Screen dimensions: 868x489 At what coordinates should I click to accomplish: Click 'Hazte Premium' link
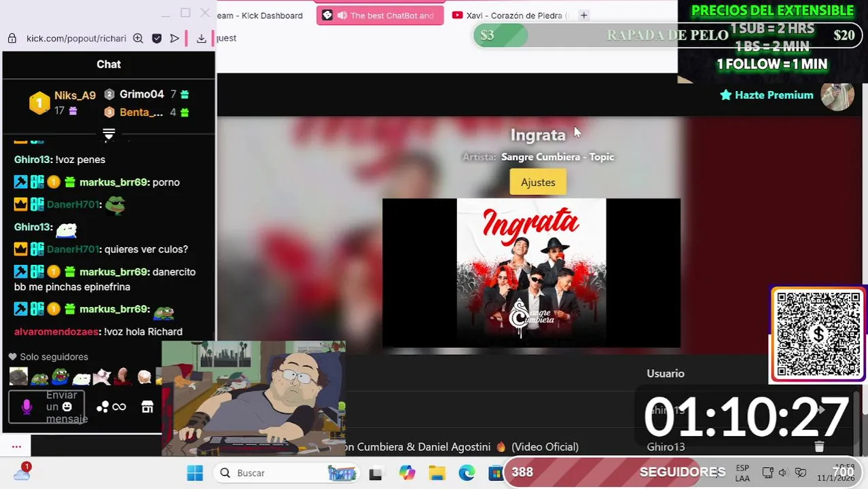point(767,95)
